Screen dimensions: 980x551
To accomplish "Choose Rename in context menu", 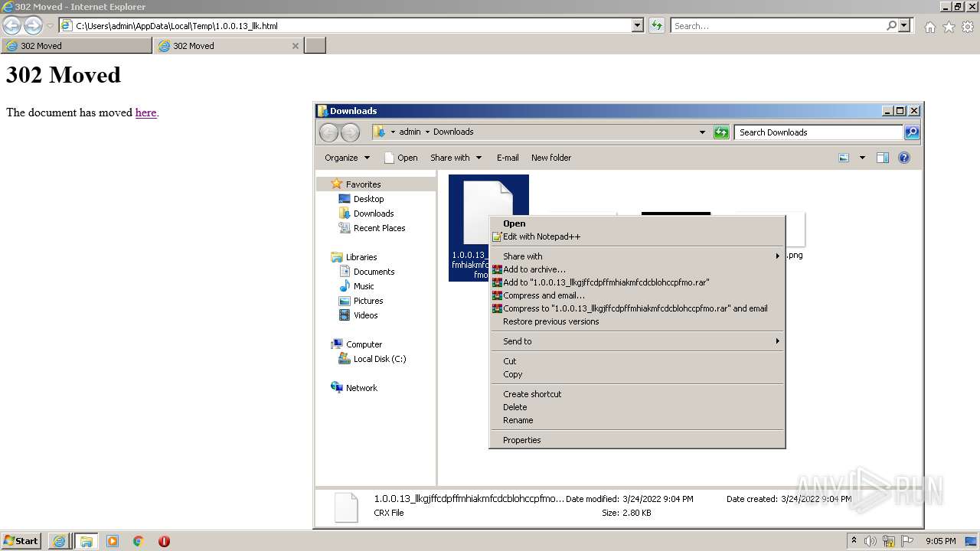I will pyautogui.click(x=637, y=420).
